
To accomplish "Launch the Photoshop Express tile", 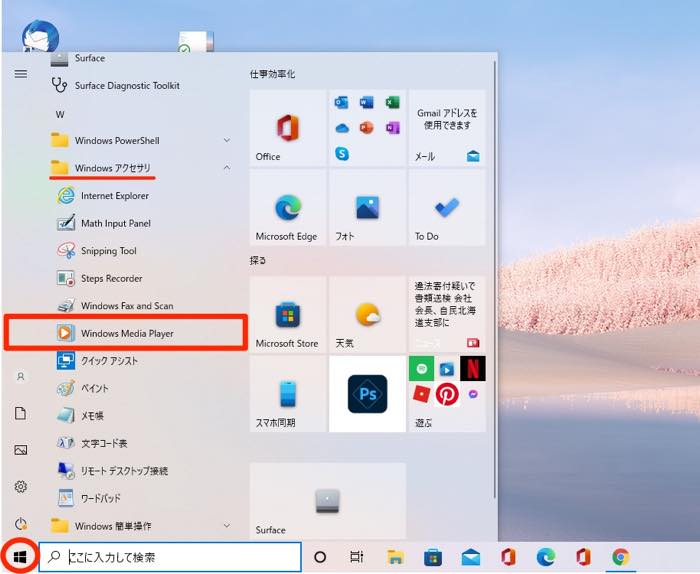I will click(367, 394).
